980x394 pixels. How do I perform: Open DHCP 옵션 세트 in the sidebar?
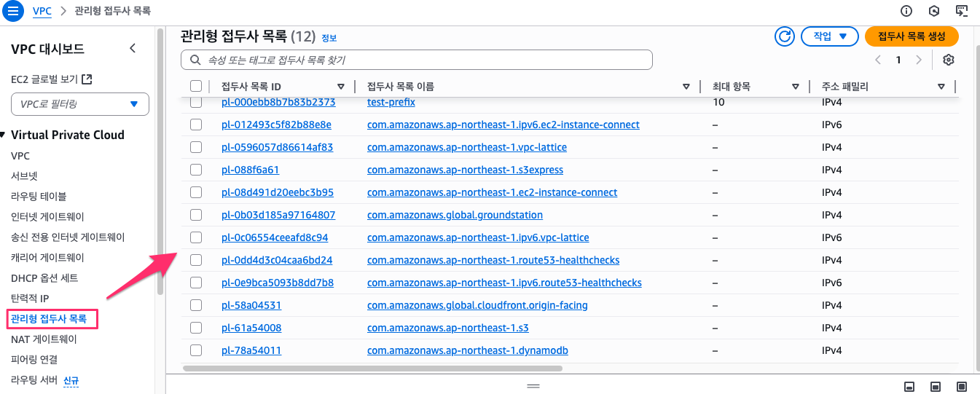pos(44,278)
